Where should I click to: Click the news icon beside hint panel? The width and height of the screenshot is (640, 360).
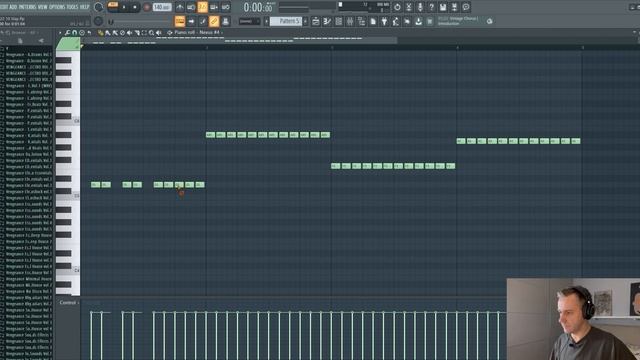point(489,21)
